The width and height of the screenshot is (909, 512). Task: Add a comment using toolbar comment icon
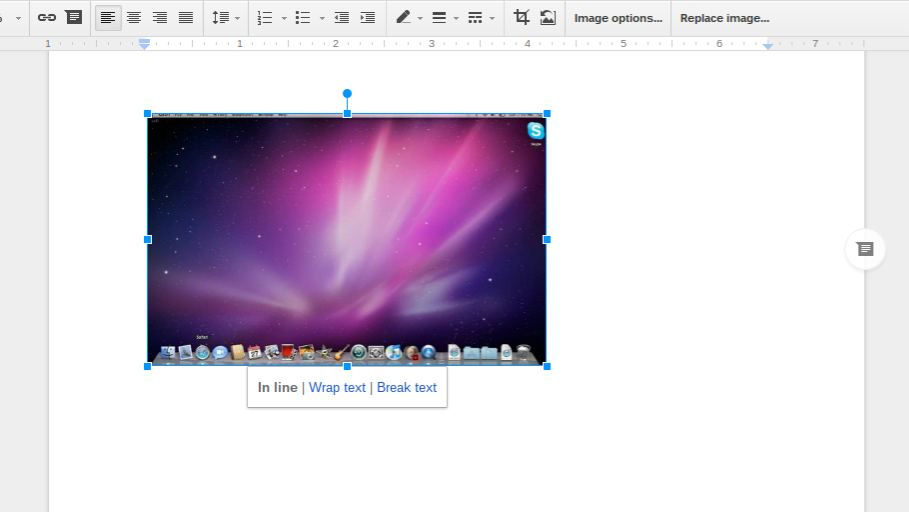click(x=74, y=17)
